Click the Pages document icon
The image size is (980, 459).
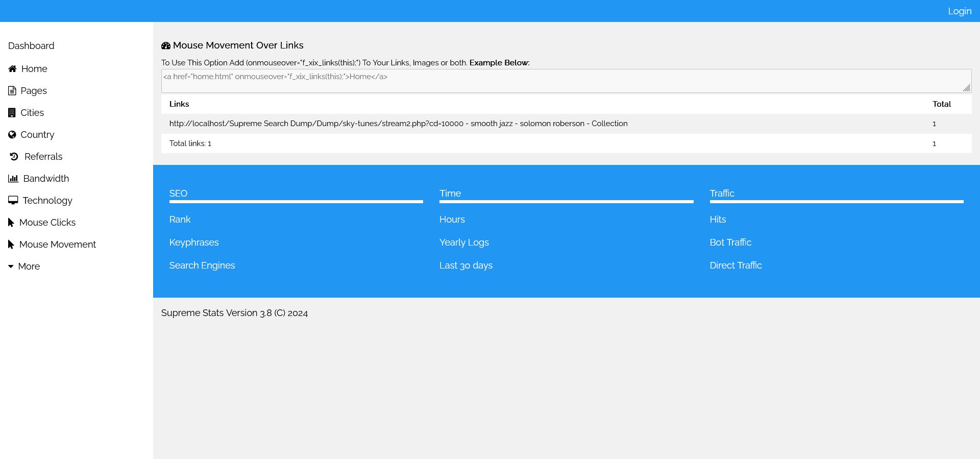click(x=12, y=91)
